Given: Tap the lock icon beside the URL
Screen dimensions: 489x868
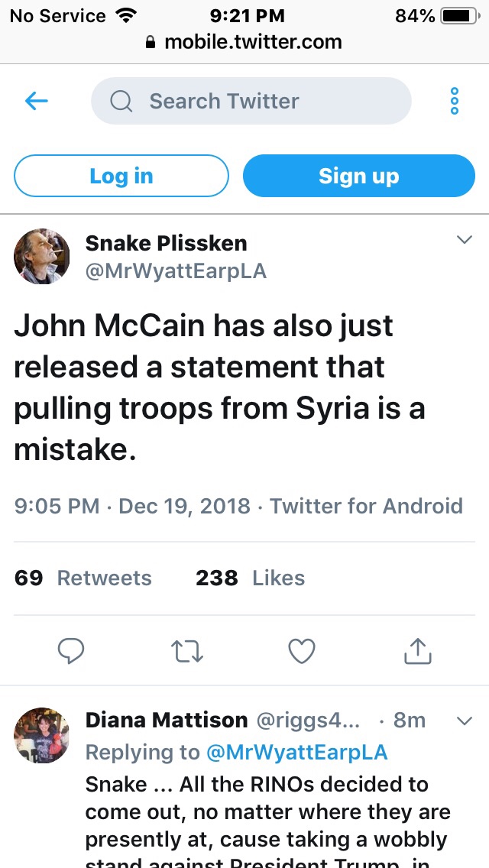Looking at the screenshot, I should point(151,43).
